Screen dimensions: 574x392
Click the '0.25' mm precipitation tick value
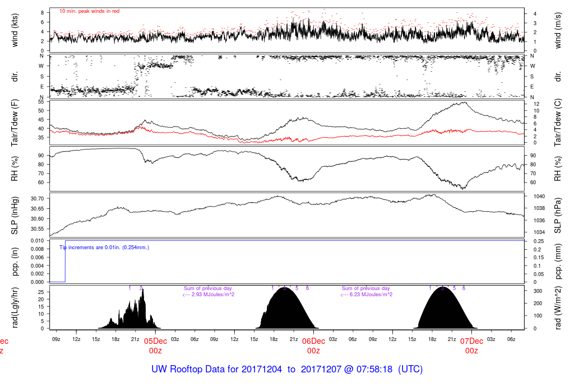click(538, 241)
